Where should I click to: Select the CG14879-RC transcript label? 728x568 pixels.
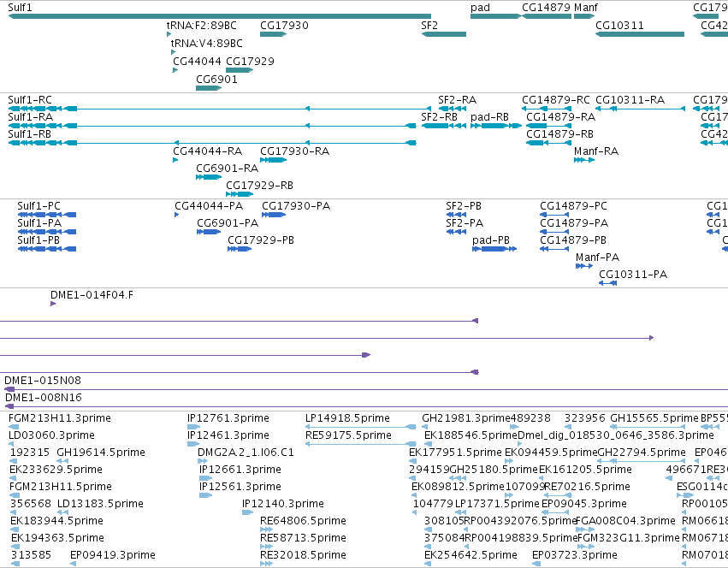coord(556,100)
